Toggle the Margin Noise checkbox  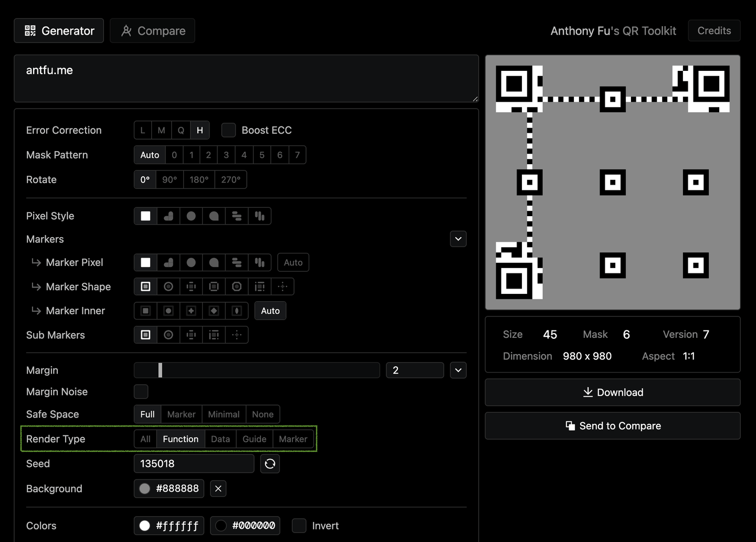tap(141, 391)
